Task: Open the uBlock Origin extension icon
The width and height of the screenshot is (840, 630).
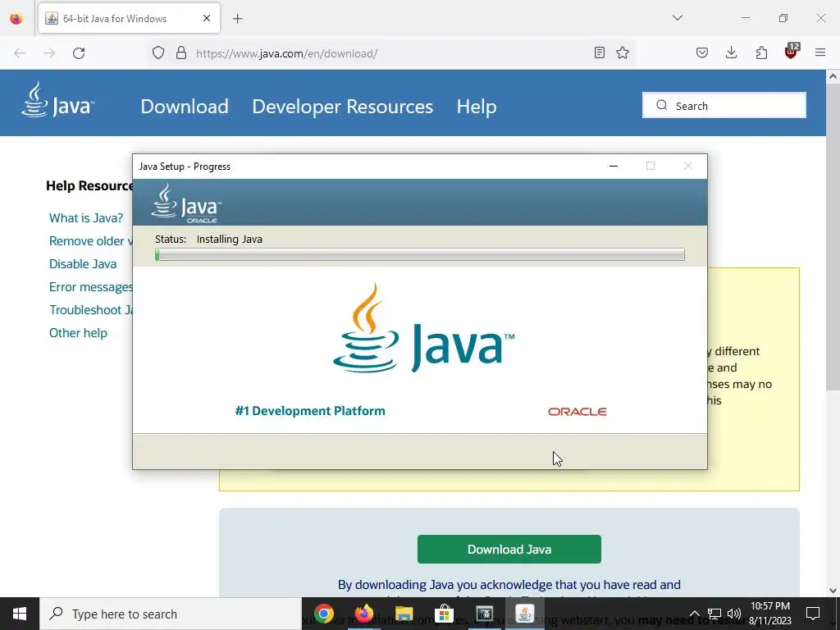Action: (792, 52)
